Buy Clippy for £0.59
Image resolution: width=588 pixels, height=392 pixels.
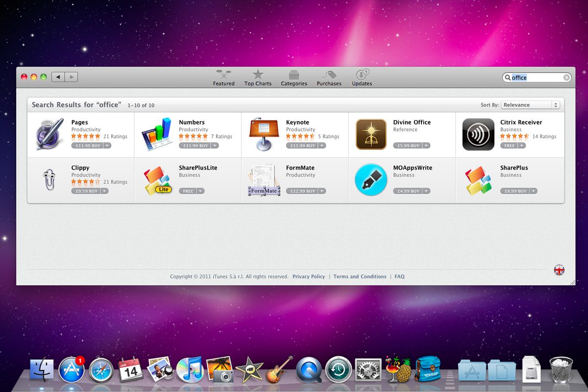(86, 191)
